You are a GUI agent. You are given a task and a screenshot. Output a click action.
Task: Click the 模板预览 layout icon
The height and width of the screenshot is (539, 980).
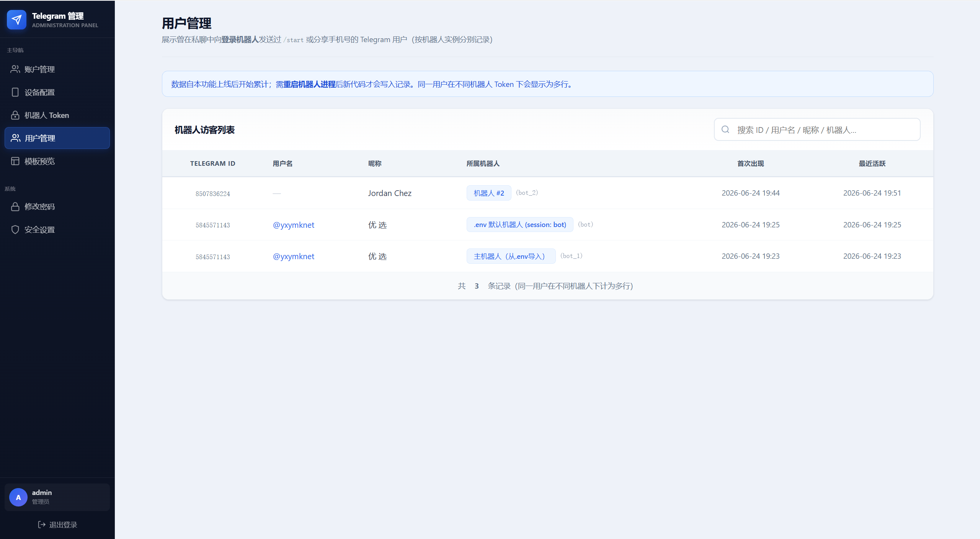point(15,161)
